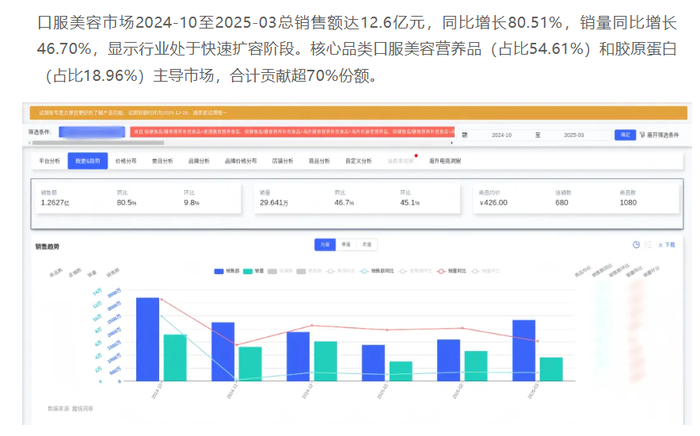Click the filter funnel icon 展开筛选条件

coord(642,135)
